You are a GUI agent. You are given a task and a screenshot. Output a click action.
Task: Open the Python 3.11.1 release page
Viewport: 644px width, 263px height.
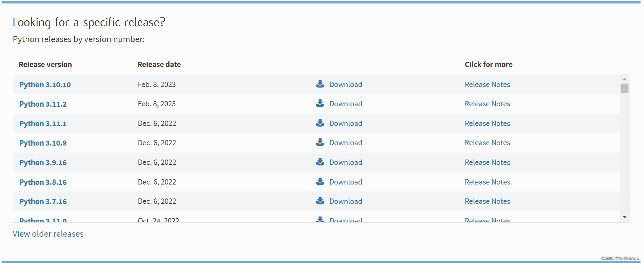43,124
